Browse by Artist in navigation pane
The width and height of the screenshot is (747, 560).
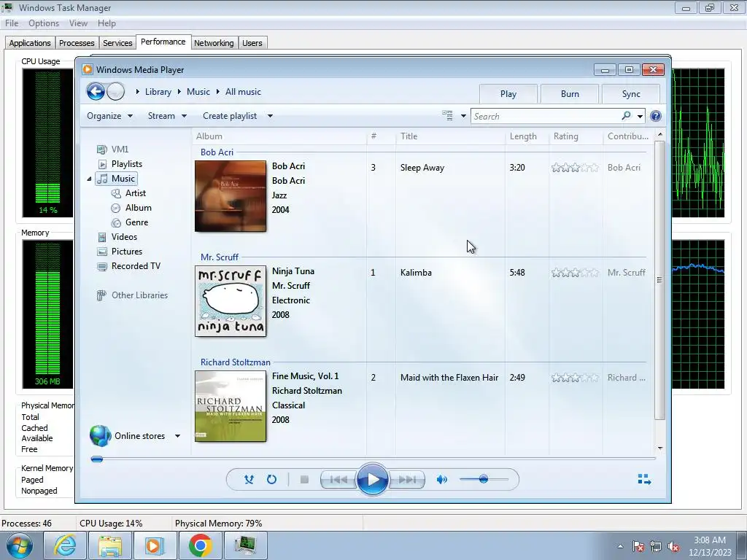[x=135, y=192]
